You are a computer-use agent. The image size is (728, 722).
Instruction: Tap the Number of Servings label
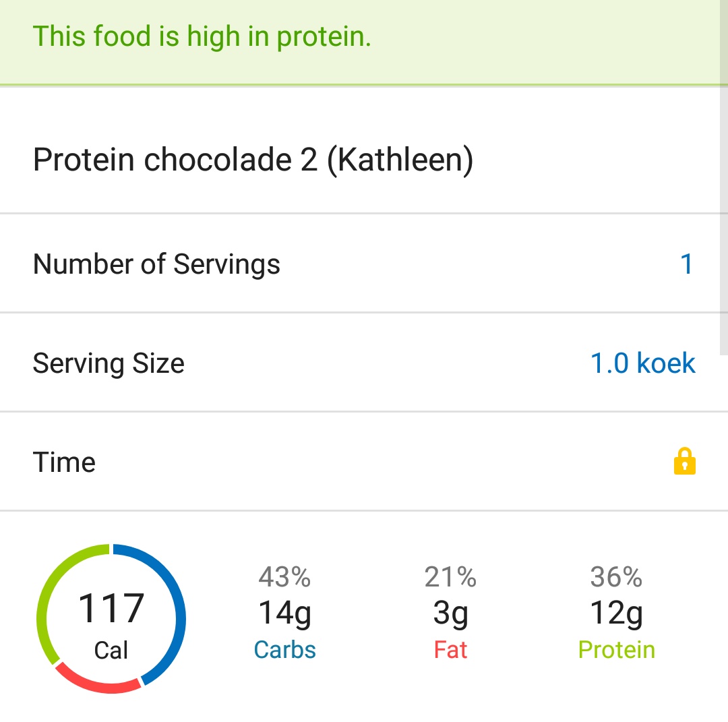point(156,264)
